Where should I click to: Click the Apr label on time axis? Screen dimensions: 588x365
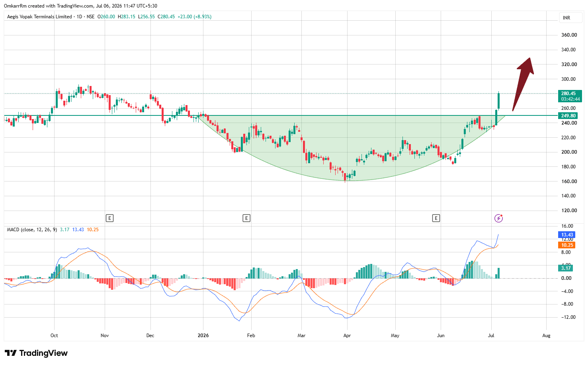pyautogui.click(x=347, y=336)
